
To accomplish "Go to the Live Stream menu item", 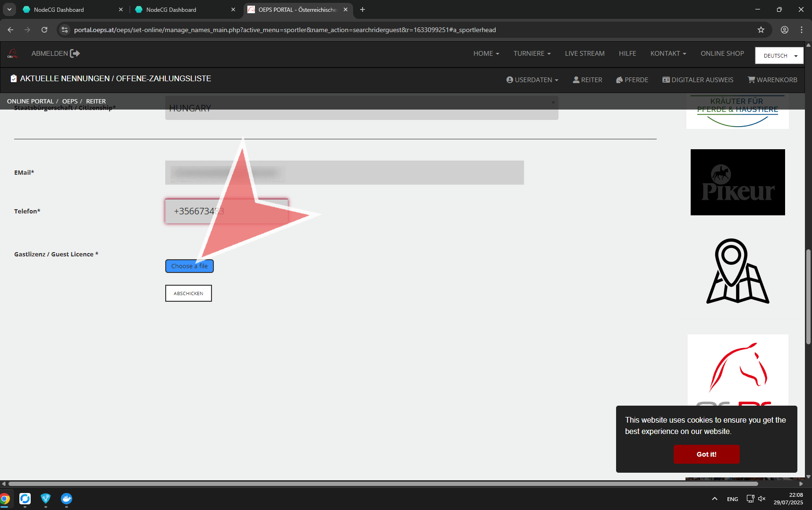I will pos(584,54).
